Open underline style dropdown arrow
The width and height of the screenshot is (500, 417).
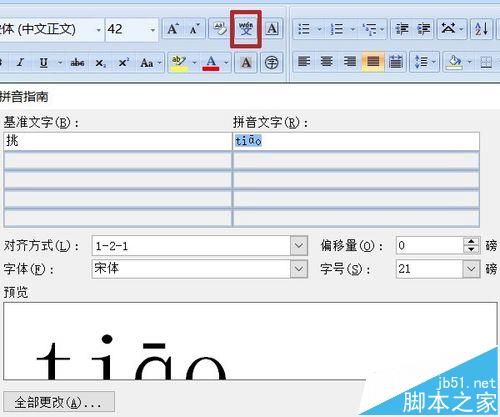coord(60,62)
